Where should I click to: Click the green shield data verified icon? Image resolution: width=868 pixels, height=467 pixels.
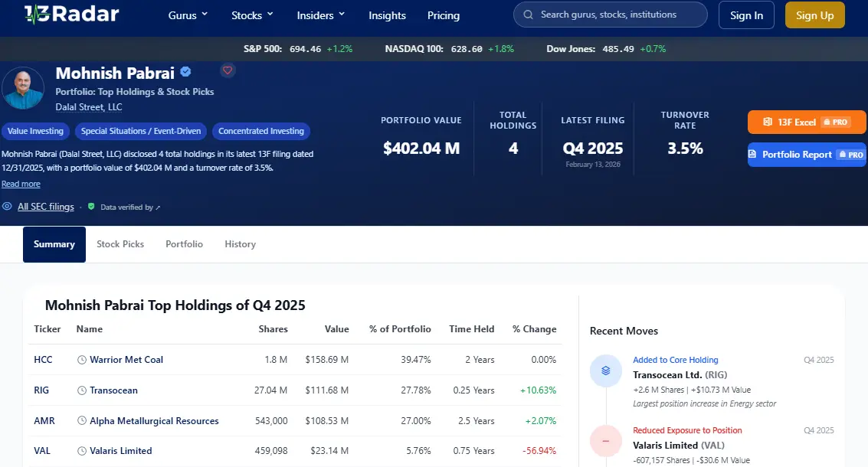(x=91, y=207)
